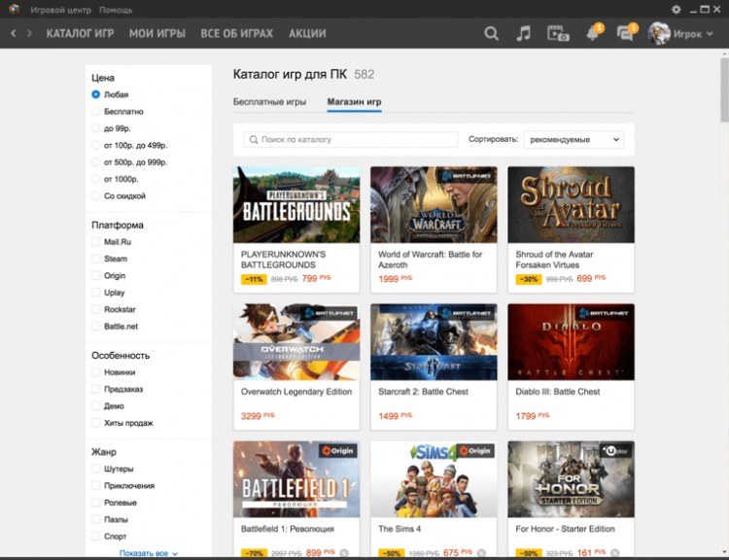Go back with the left arrow
The height and width of the screenshot is (560, 729).
tap(14, 33)
